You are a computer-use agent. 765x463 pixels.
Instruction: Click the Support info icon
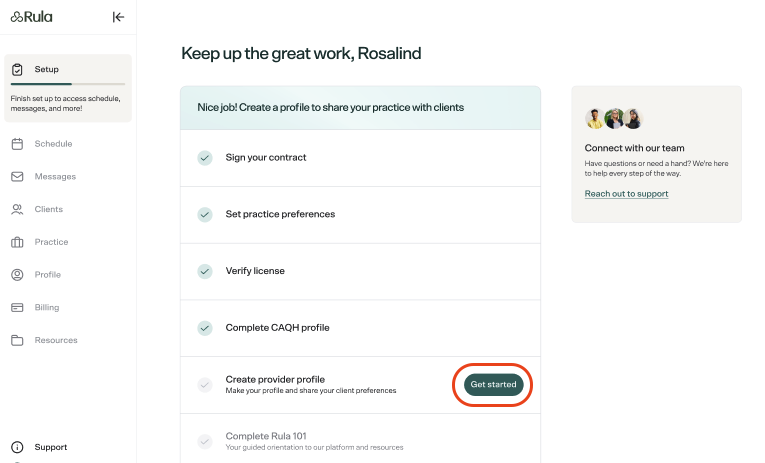pos(17,447)
